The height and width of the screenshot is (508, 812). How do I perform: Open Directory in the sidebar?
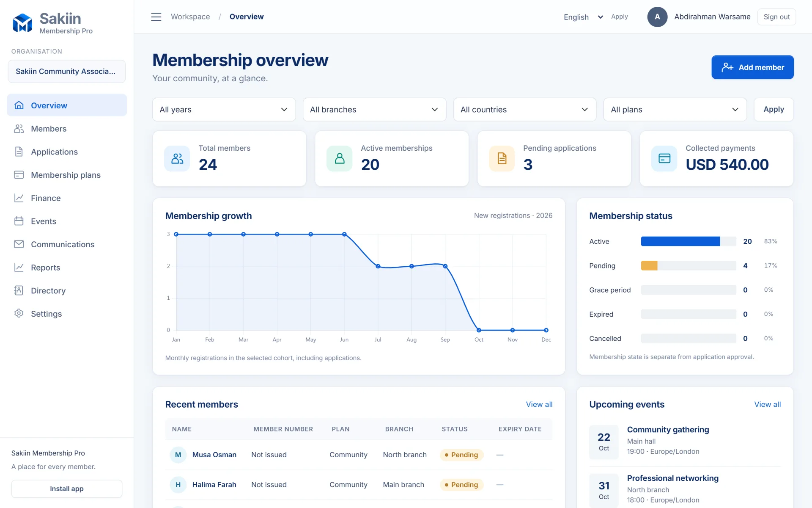[67, 290]
